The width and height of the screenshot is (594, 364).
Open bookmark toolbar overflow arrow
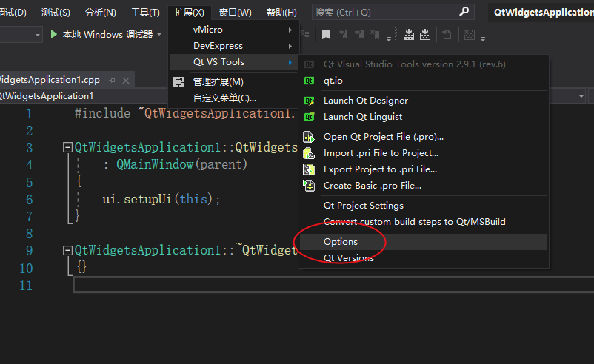pos(389,38)
